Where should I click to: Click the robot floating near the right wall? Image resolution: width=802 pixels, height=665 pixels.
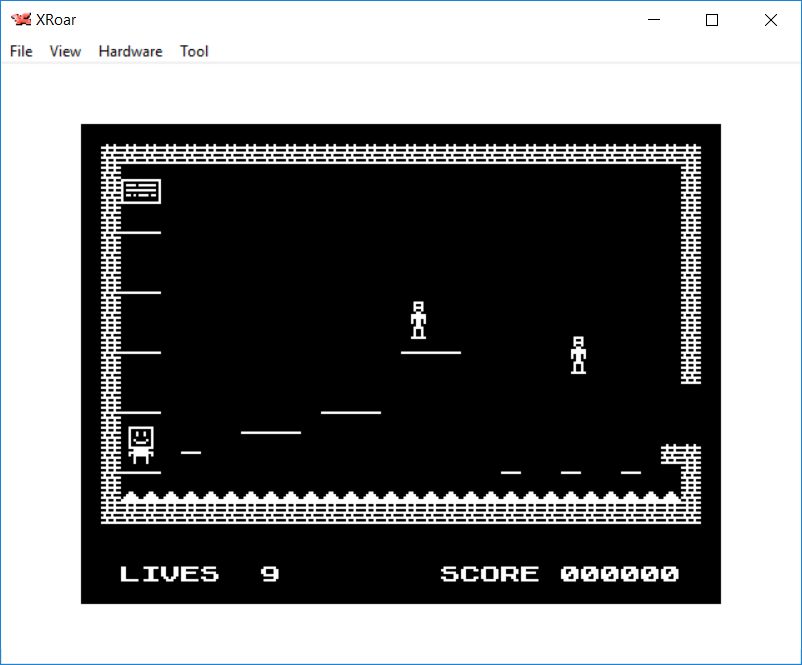[x=578, y=355]
